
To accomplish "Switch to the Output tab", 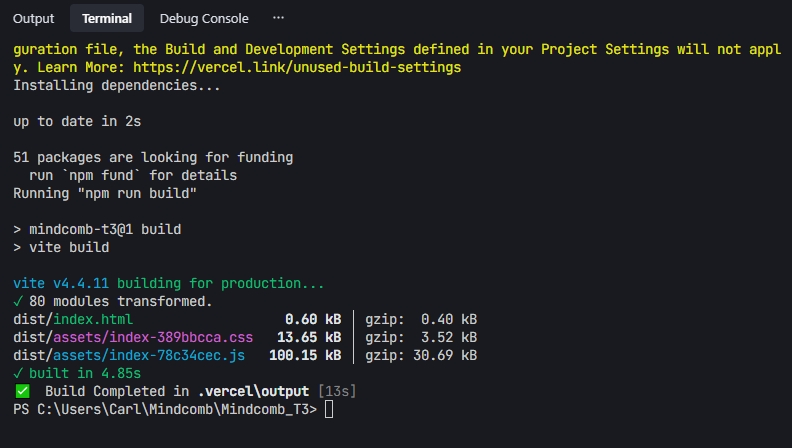I will [33, 18].
